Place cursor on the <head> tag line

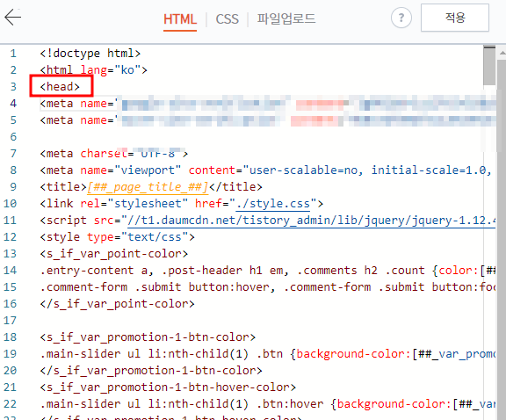tap(60, 86)
